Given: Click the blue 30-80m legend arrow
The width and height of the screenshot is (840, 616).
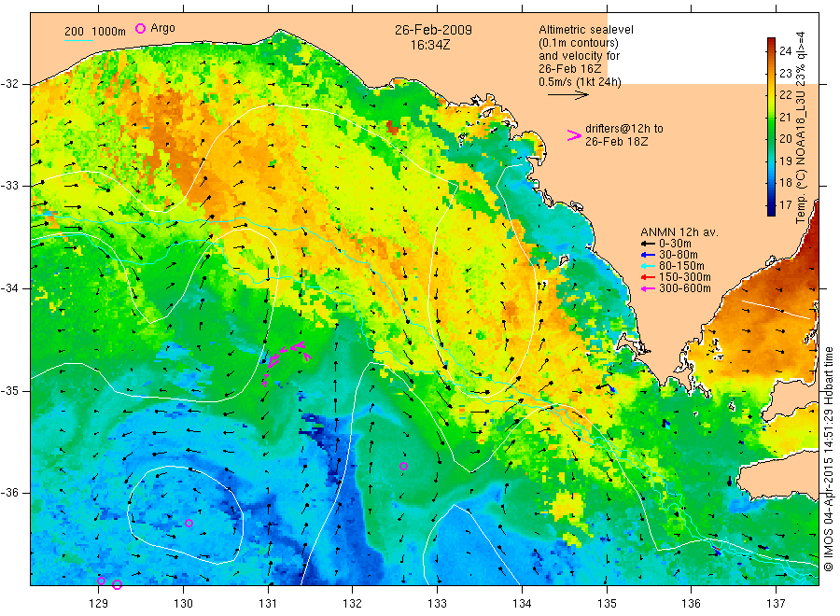Looking at the screenshot, I should 649,255.
